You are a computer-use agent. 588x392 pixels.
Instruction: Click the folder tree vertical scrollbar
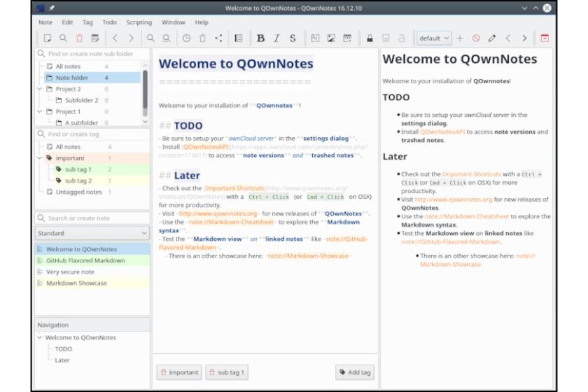pos(145,93)
